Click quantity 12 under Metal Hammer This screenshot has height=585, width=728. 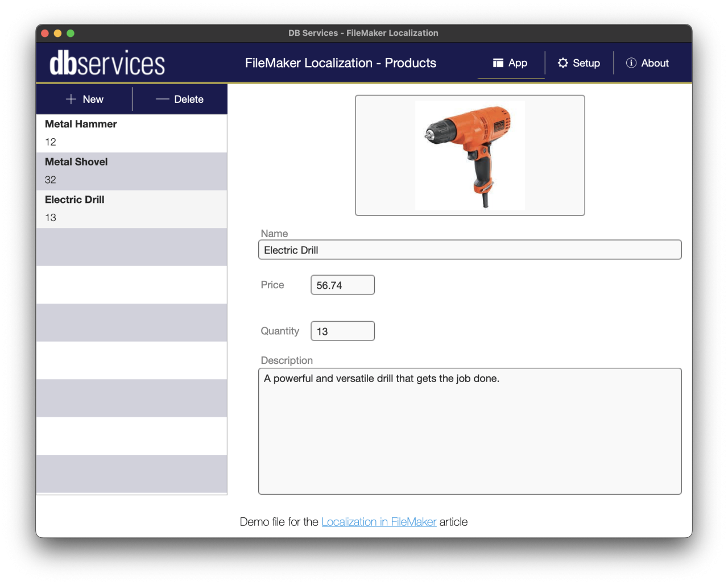(51, 142)
